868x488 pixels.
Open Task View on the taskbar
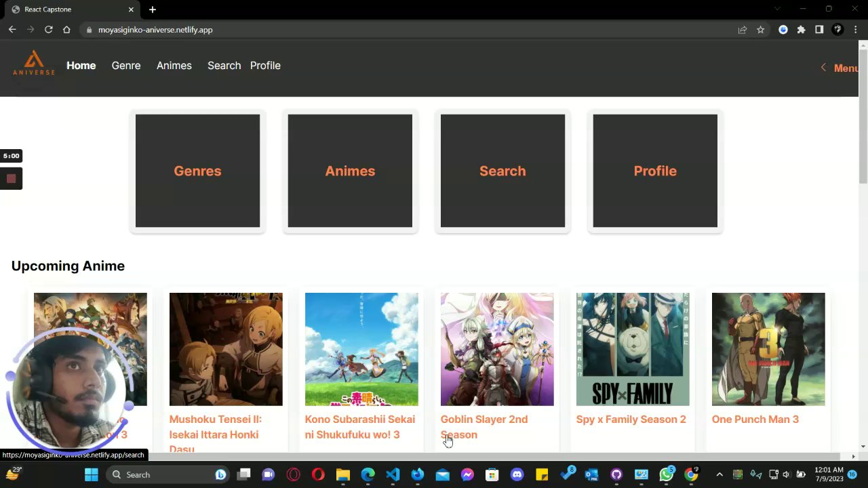[244, 474]
